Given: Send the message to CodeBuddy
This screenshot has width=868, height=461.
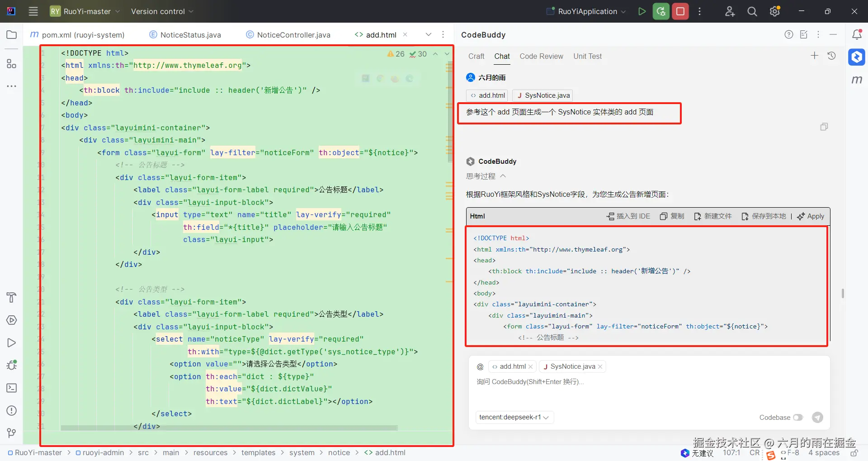Looking at the screenshot, I should (x=817, y=417).
